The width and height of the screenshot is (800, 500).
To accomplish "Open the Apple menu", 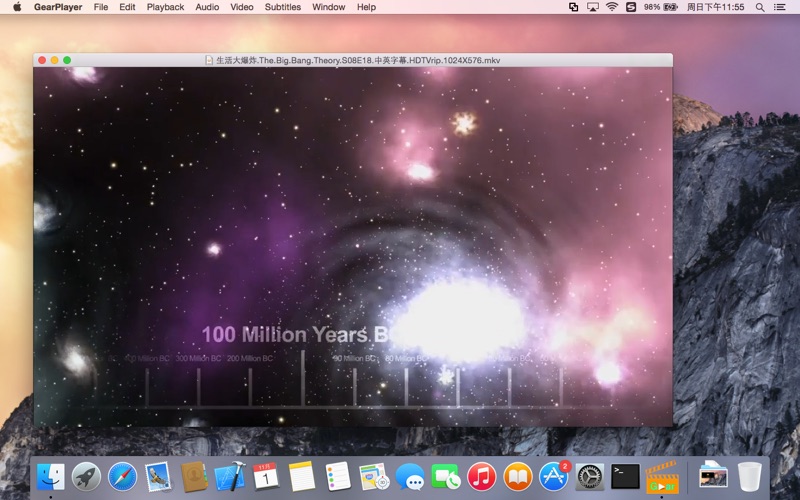I will 17,7.
